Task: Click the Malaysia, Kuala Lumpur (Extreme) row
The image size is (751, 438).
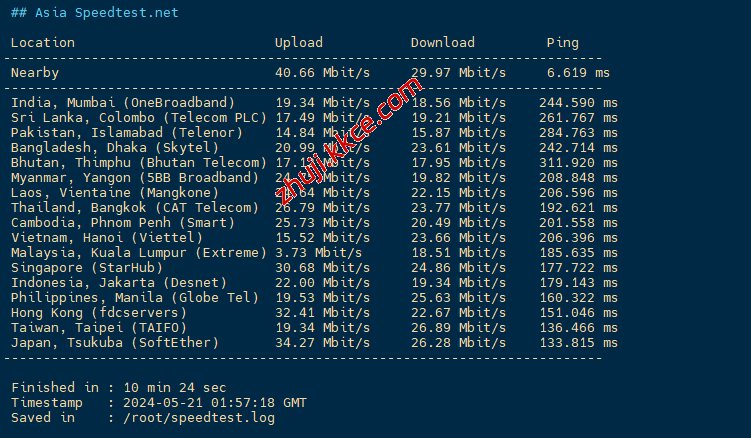Action: [x=138, y=253]
